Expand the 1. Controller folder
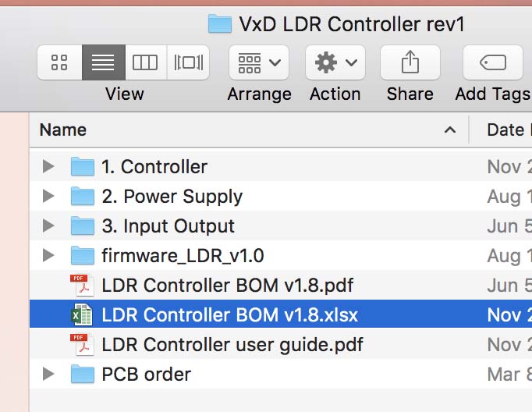The height and width of the screenshot is (412, 532). pos(48,166)
